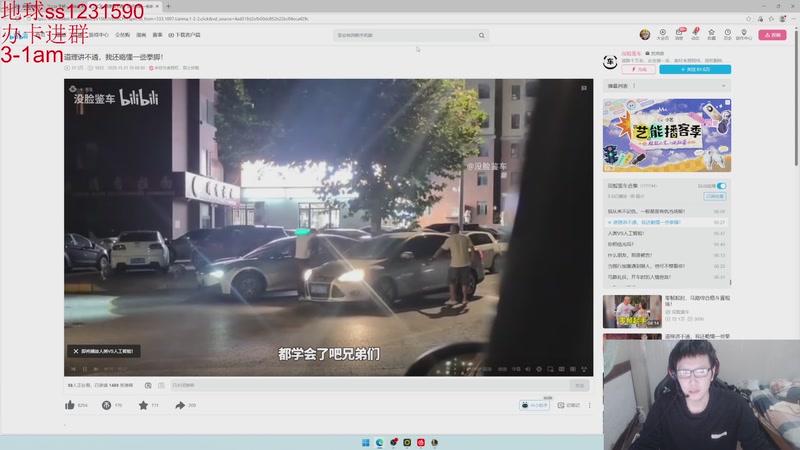Play collection item 人类VS人工智能!
Screen dimensions: 800x450
pos(667,233)
